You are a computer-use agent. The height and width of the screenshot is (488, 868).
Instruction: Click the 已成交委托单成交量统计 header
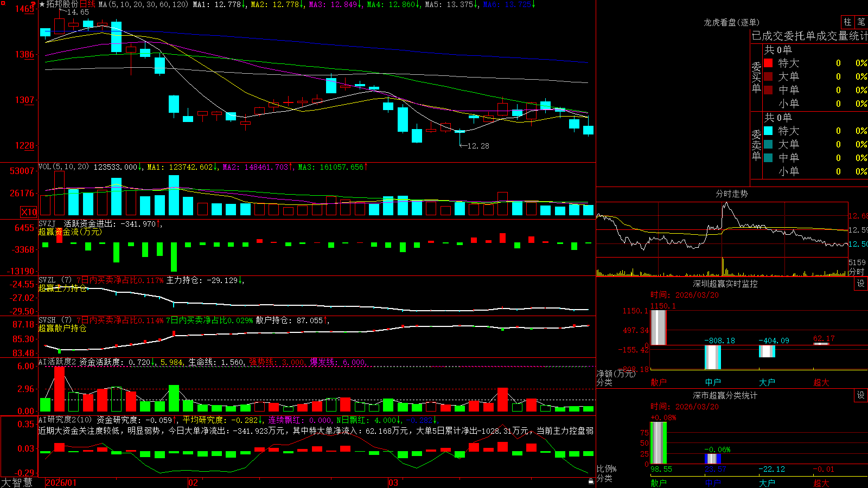(809, 36)
